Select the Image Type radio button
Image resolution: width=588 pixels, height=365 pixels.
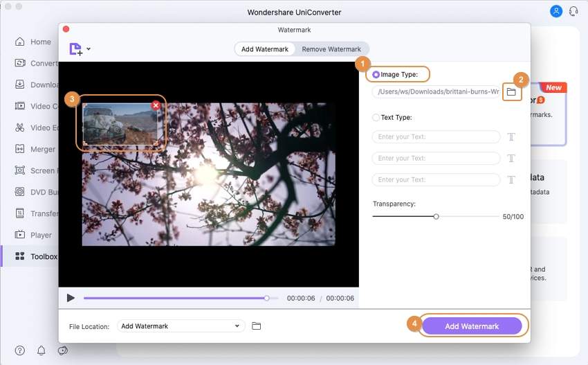coord(376,74)
